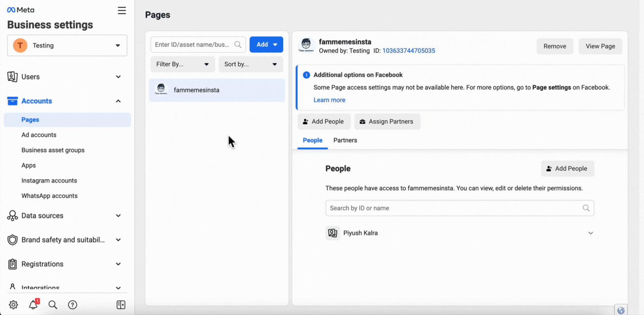Screen dimensions: 644x315
Task: Open Ad accounts in the sidebar
Action: point(39,135)
